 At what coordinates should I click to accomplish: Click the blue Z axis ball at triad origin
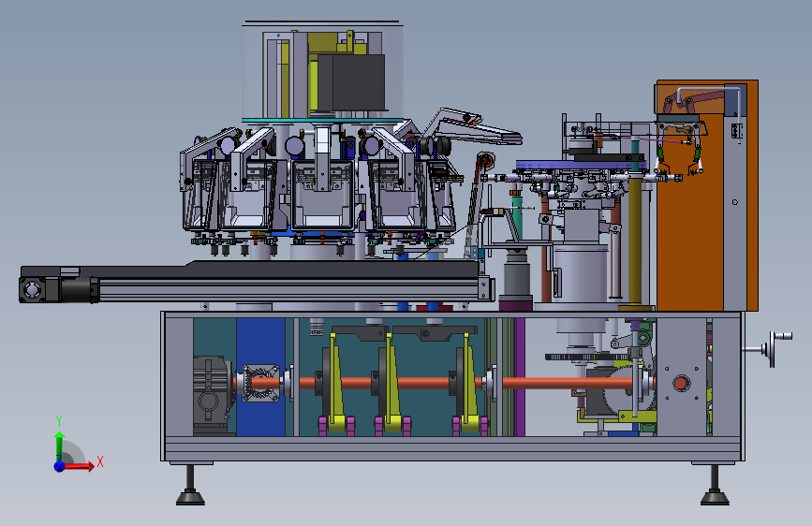pos(60,466)
